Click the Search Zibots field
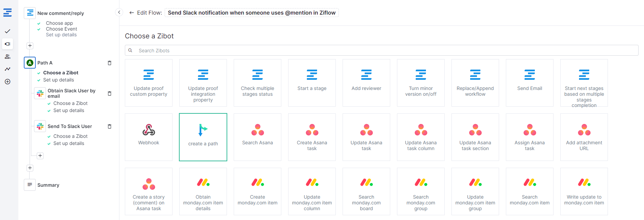Screen dimensions: 644x220 pos(381,51)
